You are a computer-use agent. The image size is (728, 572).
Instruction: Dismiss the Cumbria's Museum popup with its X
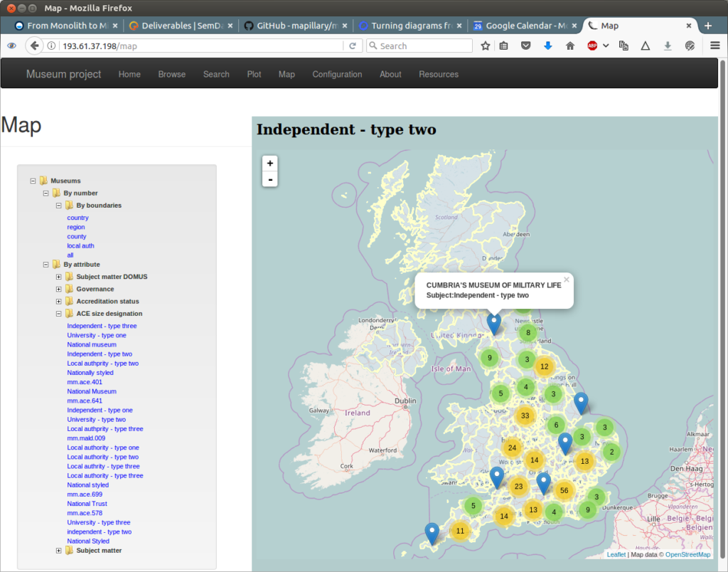point(566,279)
